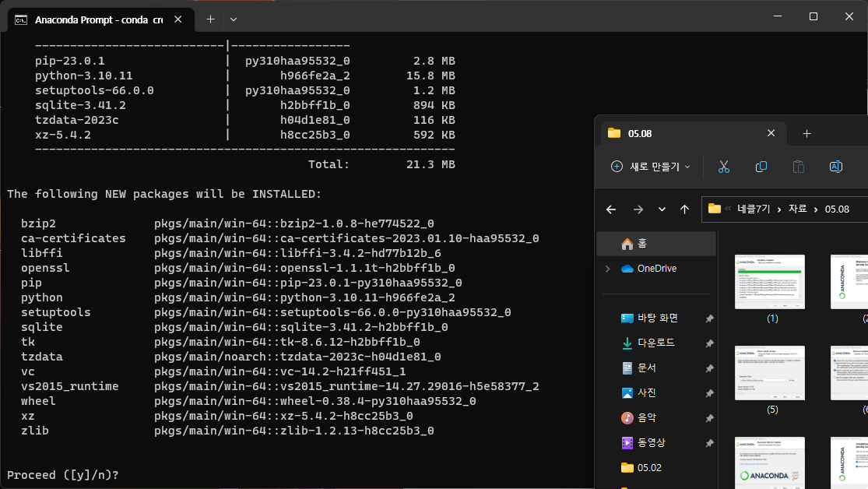
Task: Click the Anaconda Prompt tab icon
Action: 21,20
